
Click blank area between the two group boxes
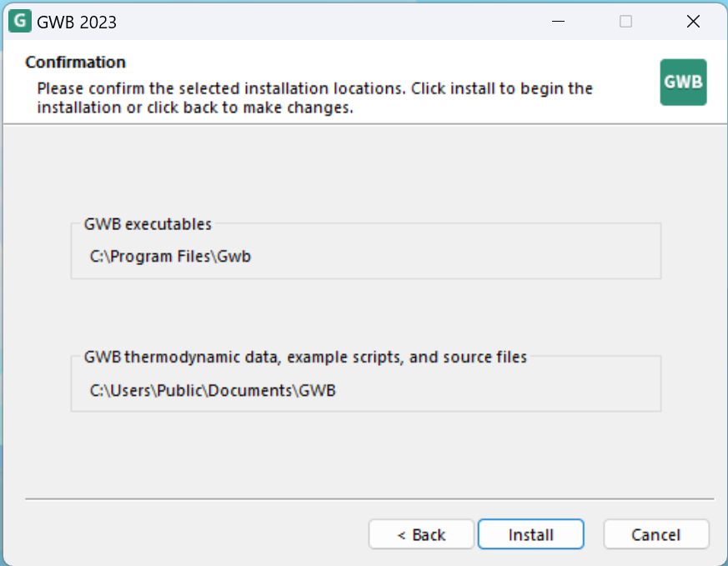(x=365, y=317)
